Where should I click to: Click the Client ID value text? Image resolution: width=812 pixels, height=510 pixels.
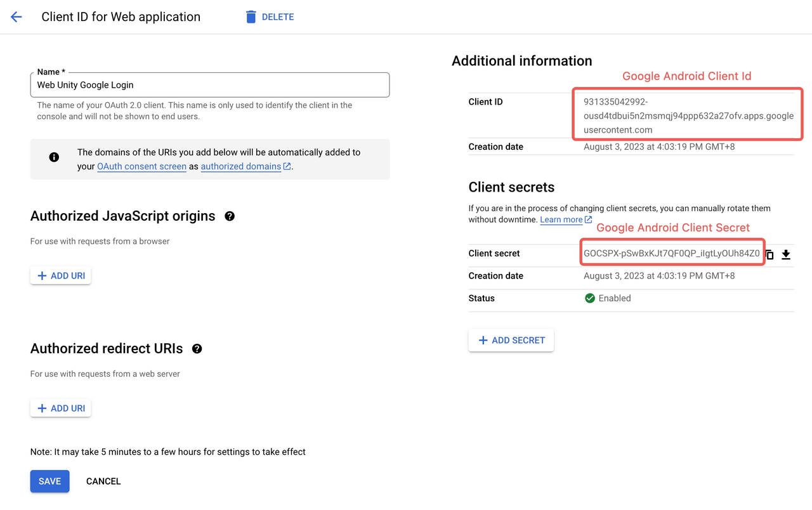click(688, 115)
